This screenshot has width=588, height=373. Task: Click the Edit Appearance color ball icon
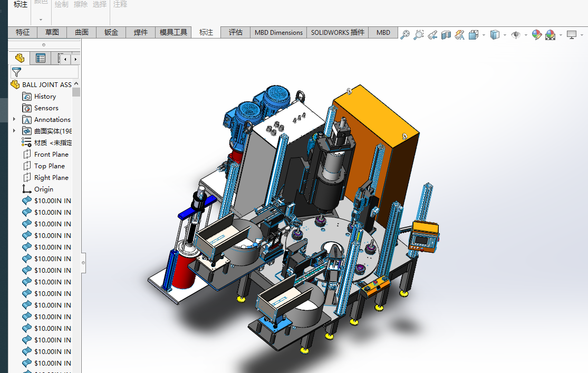(537, 35)
